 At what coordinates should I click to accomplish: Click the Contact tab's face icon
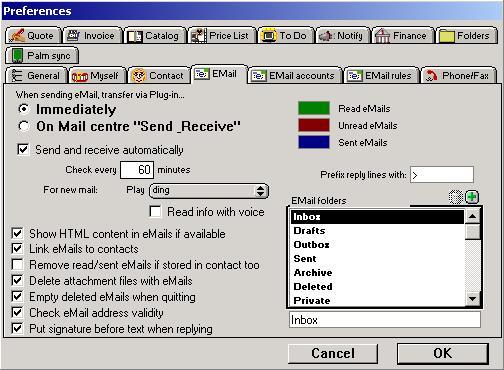point(139,75)
